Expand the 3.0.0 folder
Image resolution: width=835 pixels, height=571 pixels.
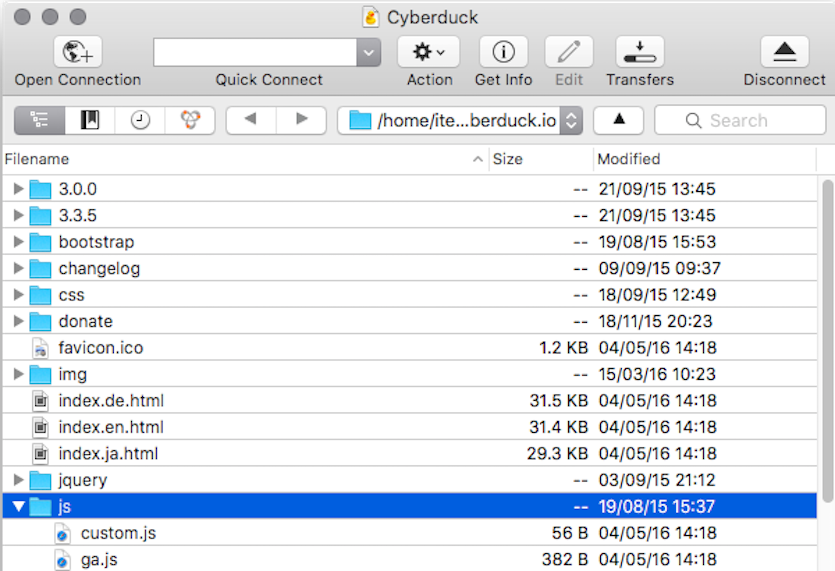pyautogui.click(x=18, y=188)
